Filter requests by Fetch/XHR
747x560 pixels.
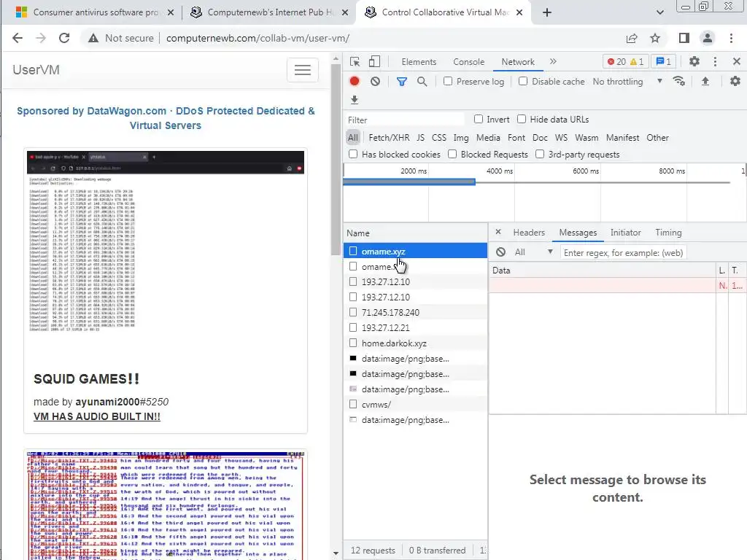pos(389,138)
